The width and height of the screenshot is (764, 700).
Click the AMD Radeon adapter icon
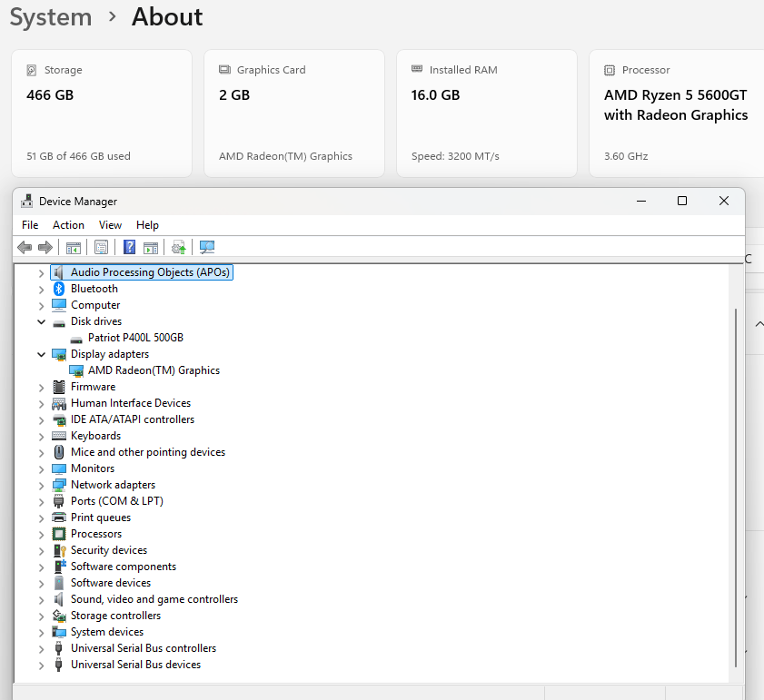pos(76,371)
